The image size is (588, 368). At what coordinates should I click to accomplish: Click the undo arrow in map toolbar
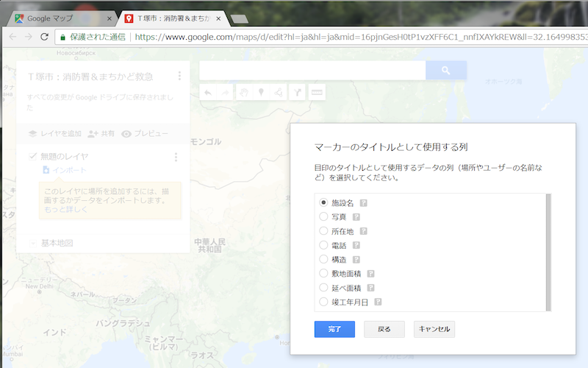click(x=208, y=93)
